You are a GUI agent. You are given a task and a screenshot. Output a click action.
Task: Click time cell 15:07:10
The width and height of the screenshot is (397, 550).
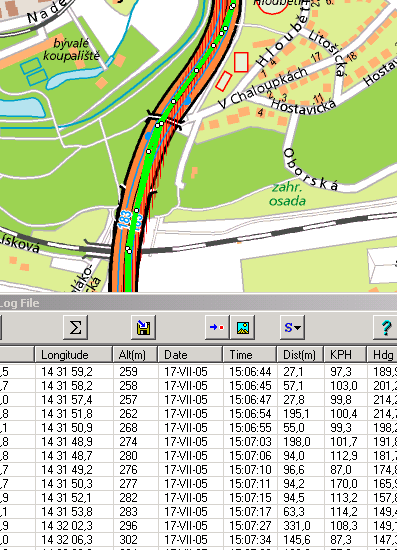click(x=250, y=470)
